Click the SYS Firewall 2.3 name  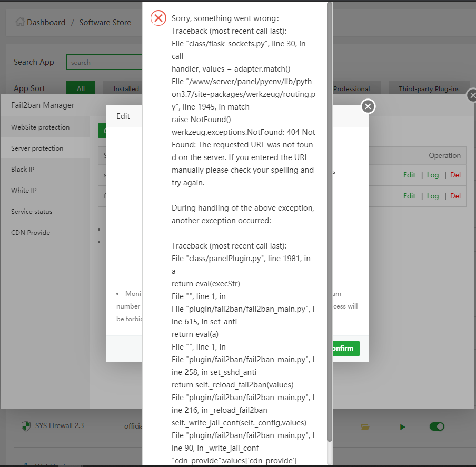point(60,425)
